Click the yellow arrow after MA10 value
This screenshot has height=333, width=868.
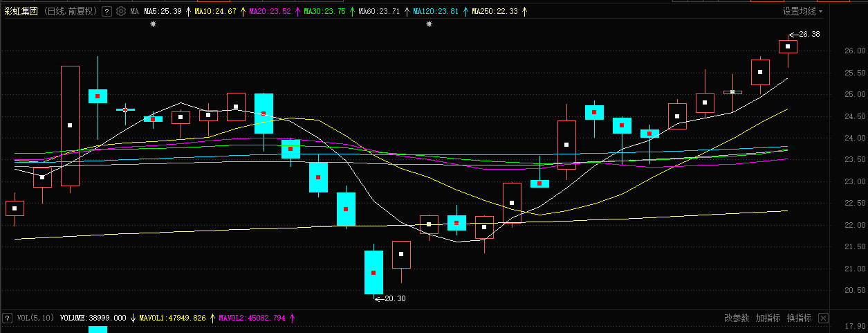click(243, 12)
